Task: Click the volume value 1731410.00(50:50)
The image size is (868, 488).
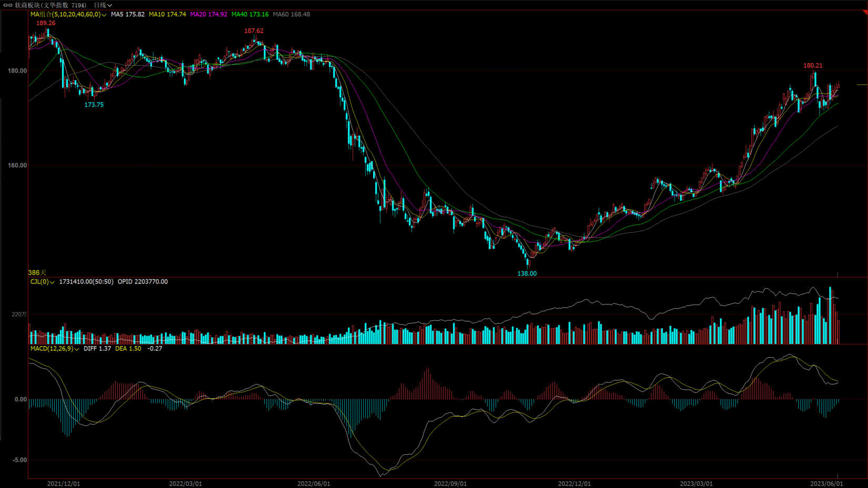Action: coord(86,282)
